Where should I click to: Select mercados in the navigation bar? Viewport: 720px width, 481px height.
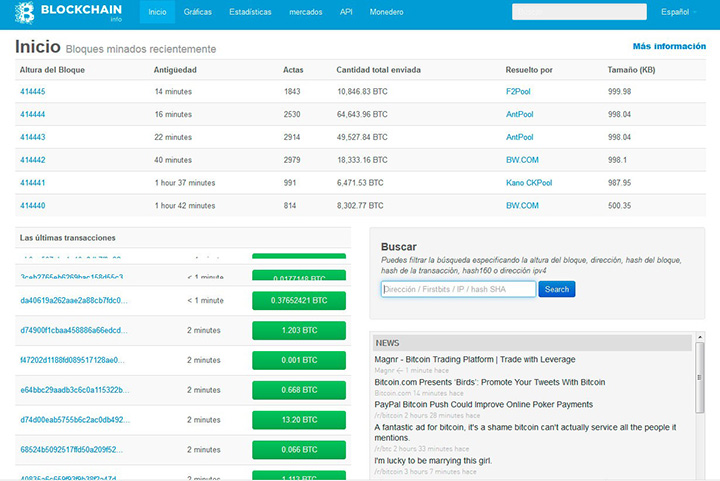(x=305, y=12)
